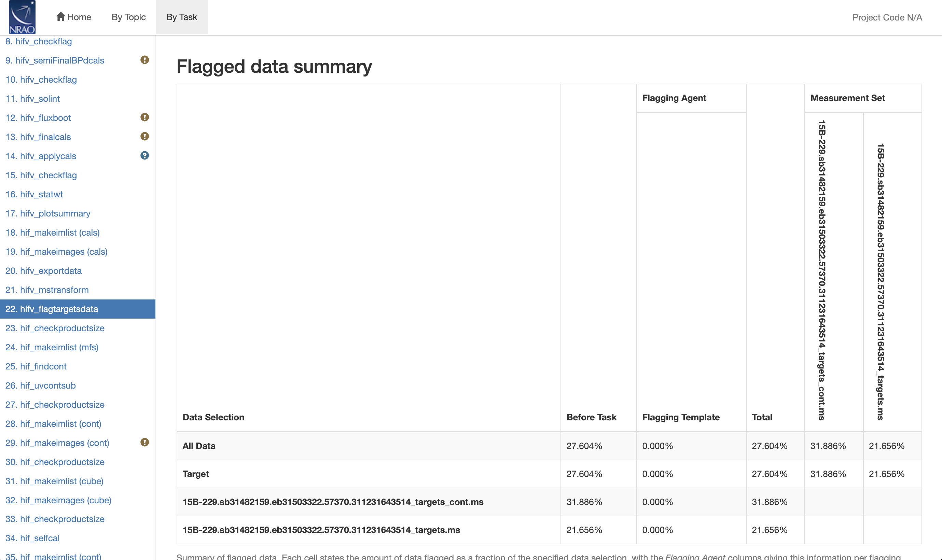Open task 30. hif_checkproductsize
The height and width of the screenshot is (560, 942).
55,462
